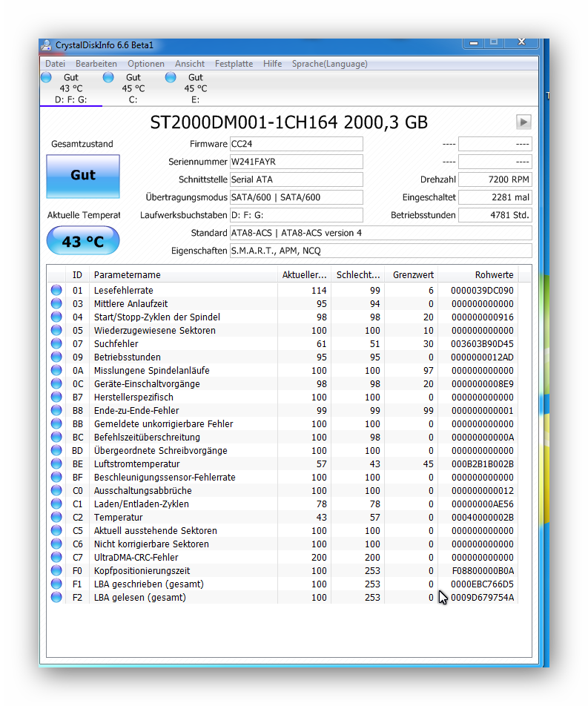Open the Optionen menu

pyautogui.click(x=145, y=64)
